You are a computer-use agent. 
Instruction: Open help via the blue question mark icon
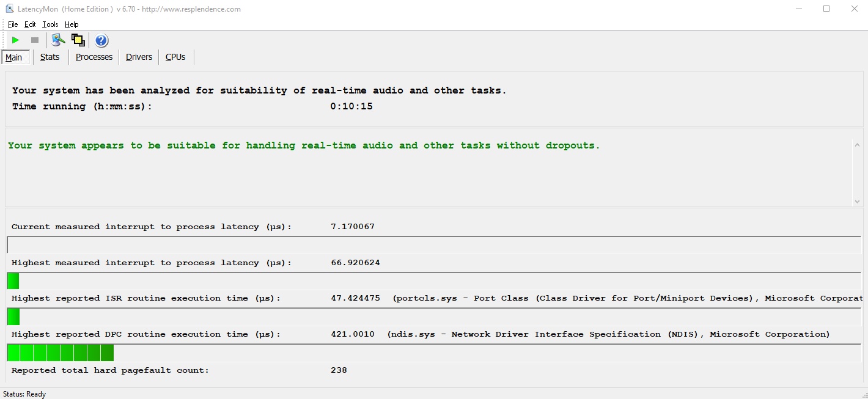[x=101, y=40]
